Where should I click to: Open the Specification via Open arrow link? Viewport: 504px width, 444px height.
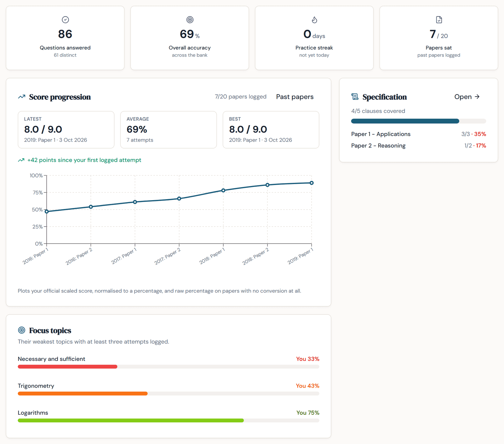pos(467,97)
